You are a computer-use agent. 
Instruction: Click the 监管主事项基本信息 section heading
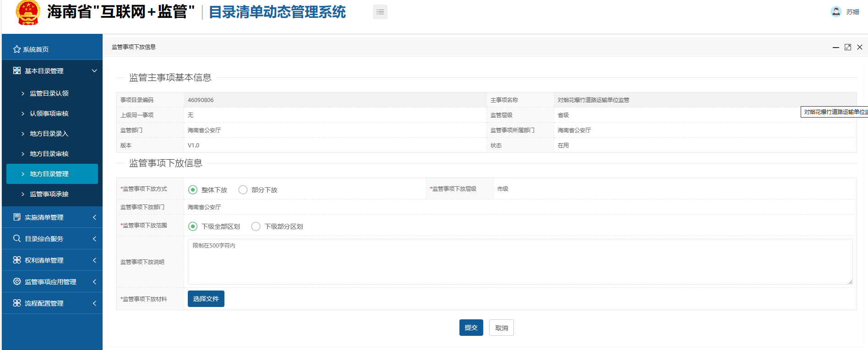pyautogui.click(x=170, y=77)
